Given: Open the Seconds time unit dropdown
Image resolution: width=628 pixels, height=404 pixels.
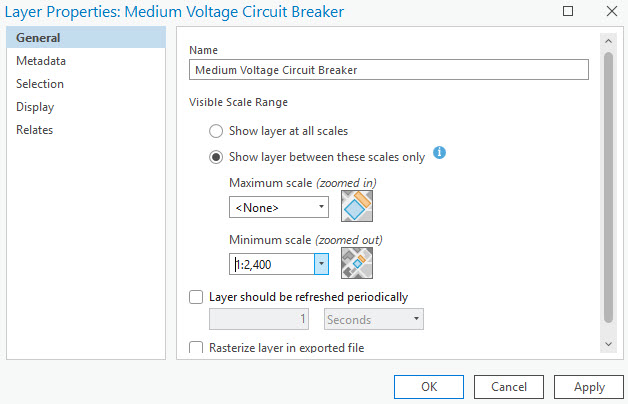Looking at the screenshot, I should click(x=374, y=320).
